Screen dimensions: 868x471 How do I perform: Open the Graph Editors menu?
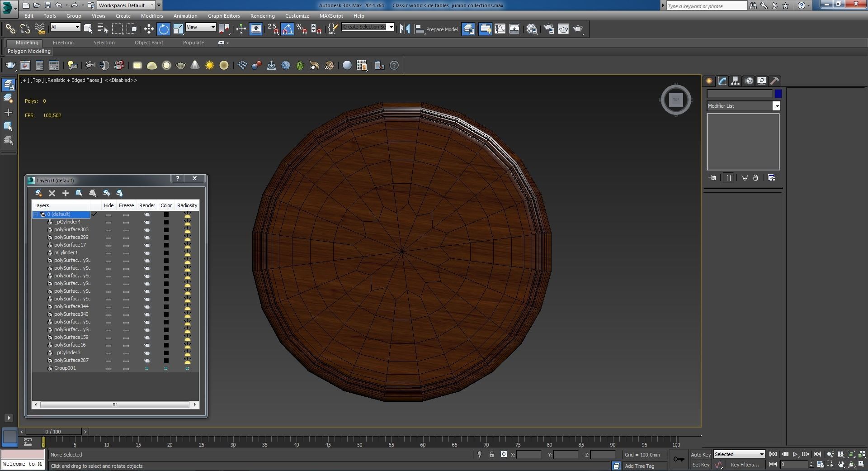224,16
